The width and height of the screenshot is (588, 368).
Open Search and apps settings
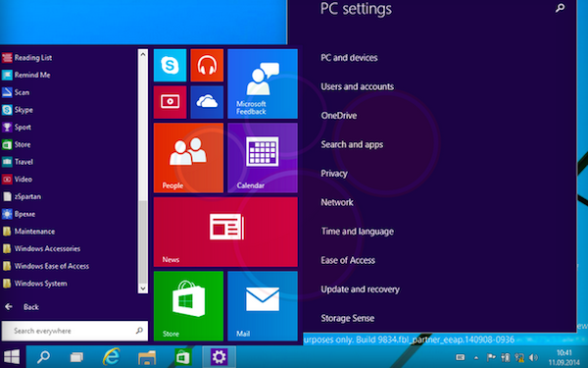[352, 144]
